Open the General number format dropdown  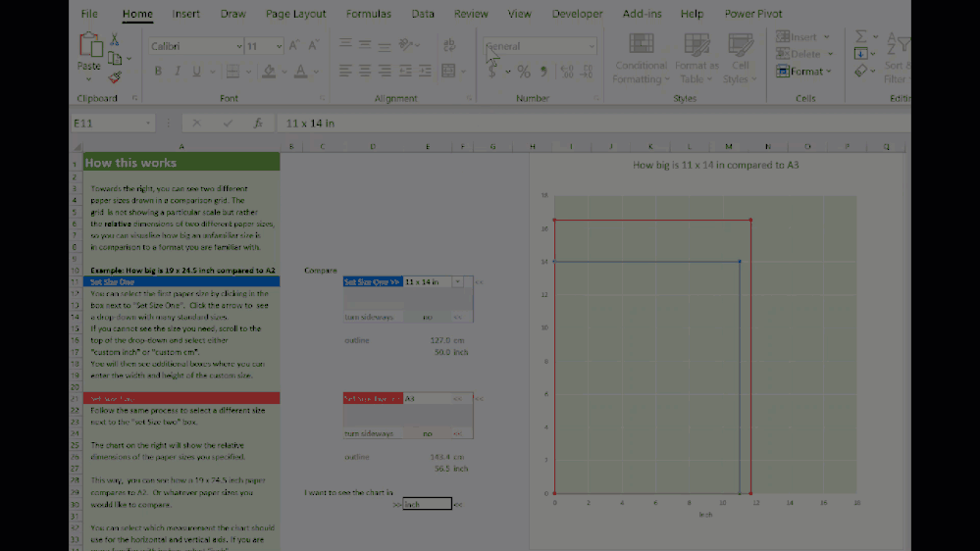coord(592,46)
